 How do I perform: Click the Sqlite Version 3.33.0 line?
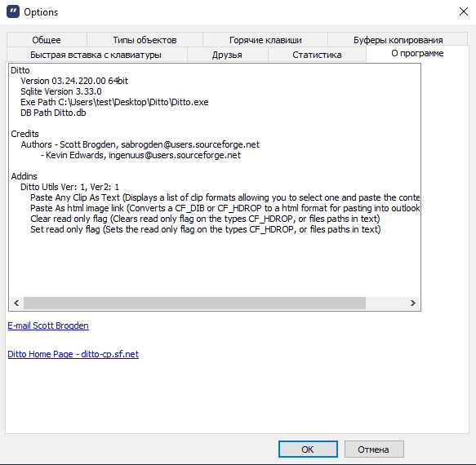tap(61, 91)
